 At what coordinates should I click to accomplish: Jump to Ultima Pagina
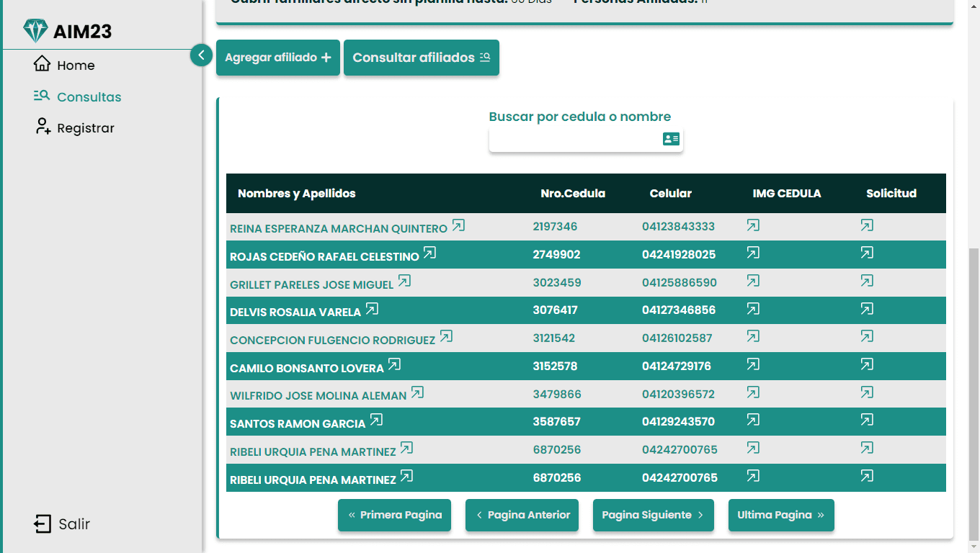781,515
